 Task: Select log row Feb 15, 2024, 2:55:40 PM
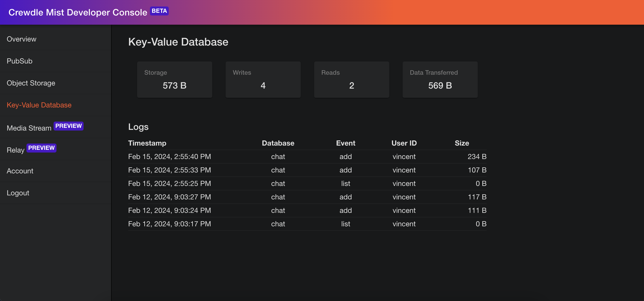tap(307, 157)
